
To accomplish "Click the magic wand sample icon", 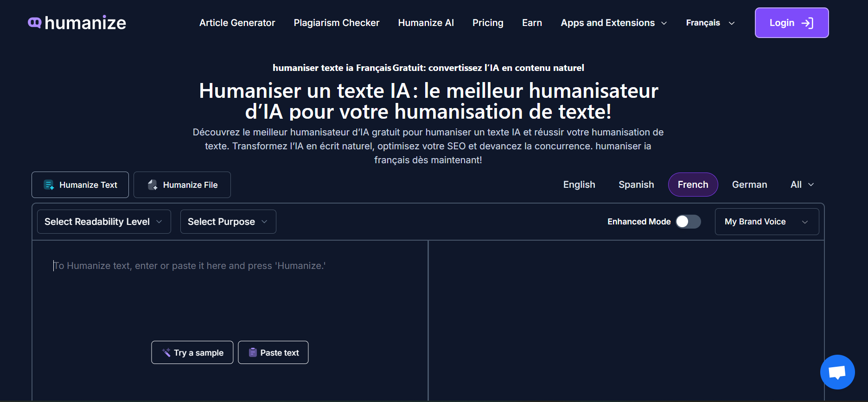I will click(x=166, y=353).
